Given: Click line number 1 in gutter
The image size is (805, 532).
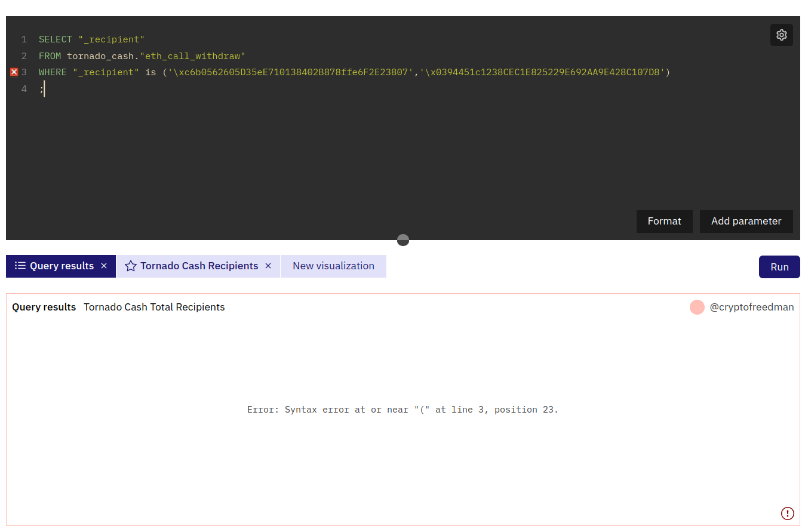Looking at the screenshot, I should click(x=24, y=39).
